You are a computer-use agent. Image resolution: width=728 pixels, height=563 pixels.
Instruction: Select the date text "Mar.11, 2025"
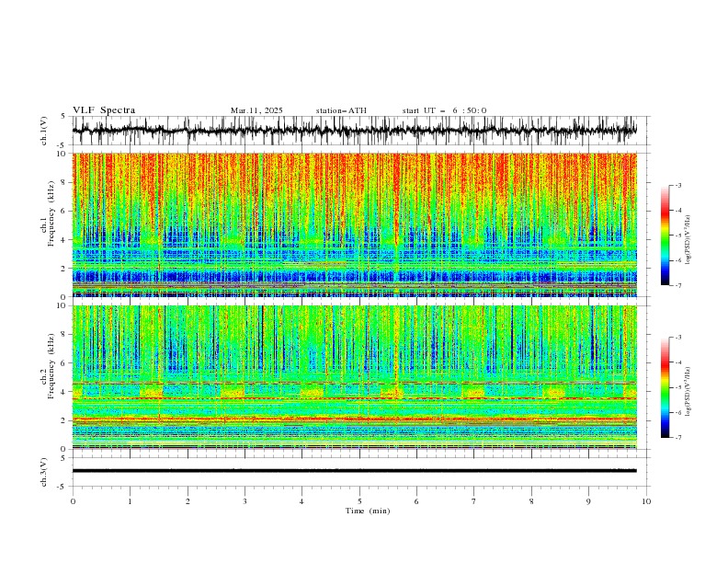pos(256,110)
